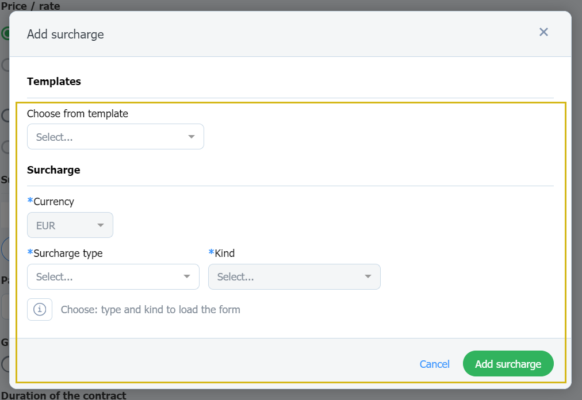Click the hint text about loading the form
This screenshot has width=582, height=400.
(150, 309)
